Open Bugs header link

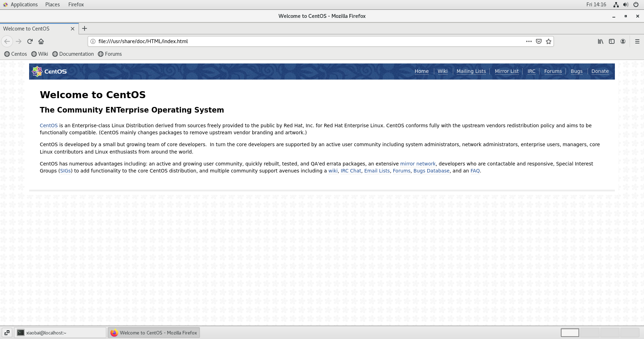pyautogui.click(x=577, y=71)
